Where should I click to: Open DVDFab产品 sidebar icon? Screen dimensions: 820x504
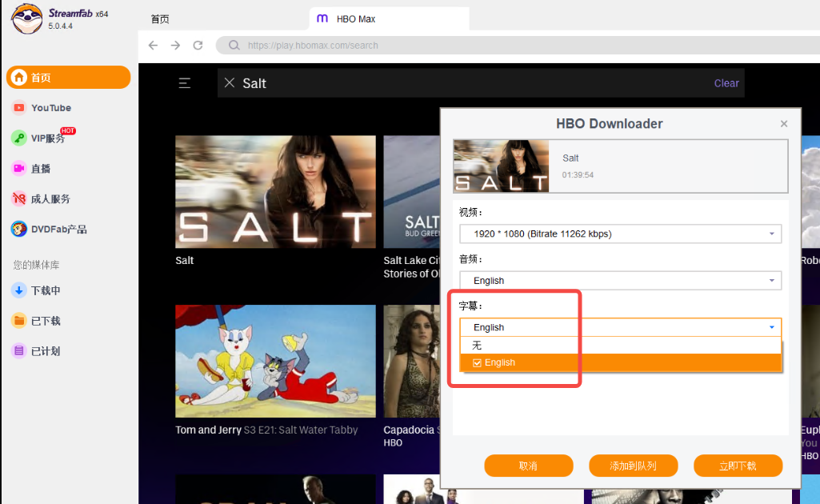19,229
